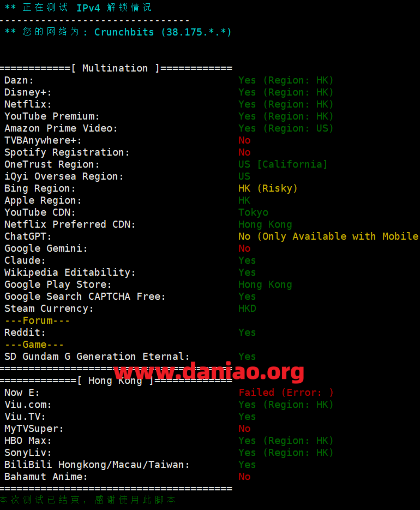Click the 'Viu.TV:' label
The height and width of the screenshot is (510, 420).
[x=25, y=417]
